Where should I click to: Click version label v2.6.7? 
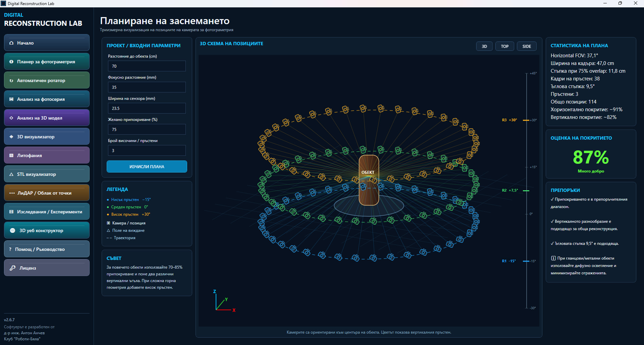(x=9, y=320)
